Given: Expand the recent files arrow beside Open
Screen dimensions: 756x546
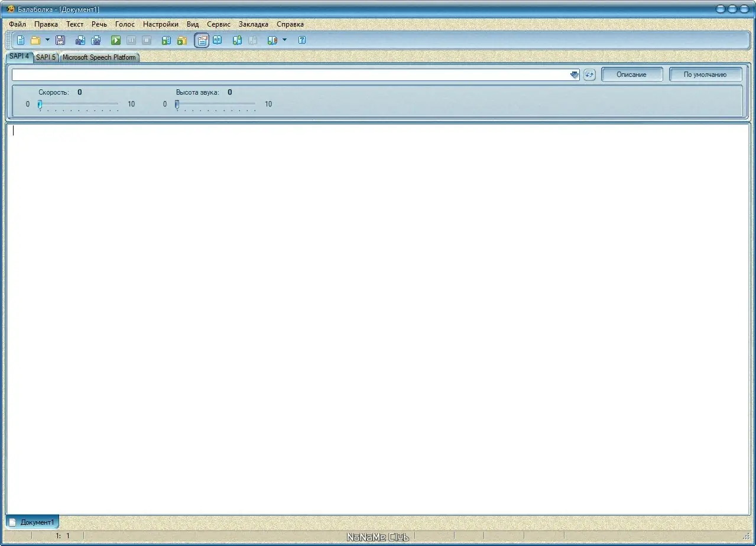Looking at the screenshot, I should (x=47, y=40).
